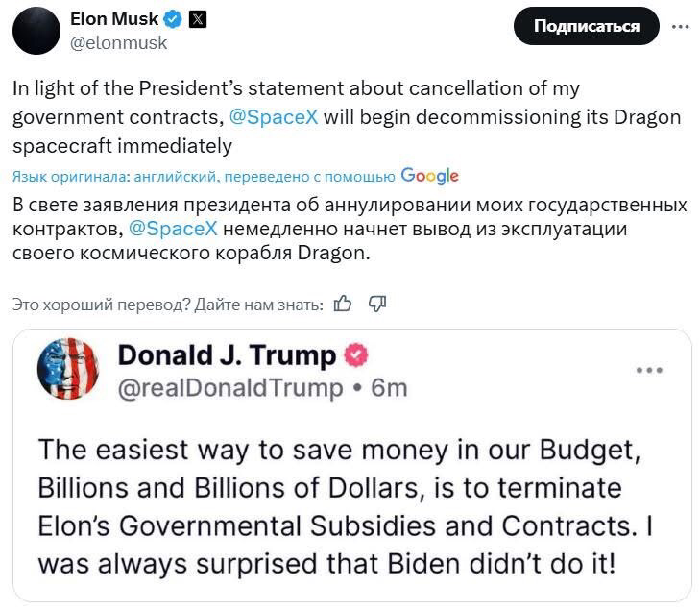Viewport: 700px width, 611px height.
Task: Click Elon Musk's profile avatar
Action: point(36,30)
